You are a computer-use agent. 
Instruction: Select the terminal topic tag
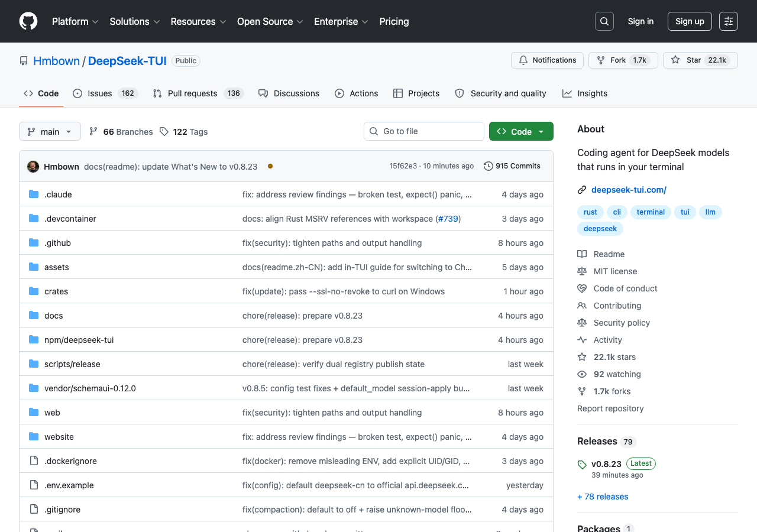[651, 212]
